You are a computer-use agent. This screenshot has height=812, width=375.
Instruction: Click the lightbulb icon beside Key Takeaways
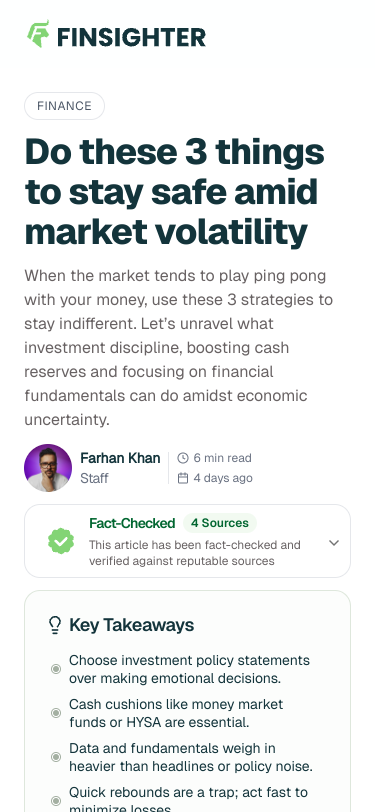point(55,625)
